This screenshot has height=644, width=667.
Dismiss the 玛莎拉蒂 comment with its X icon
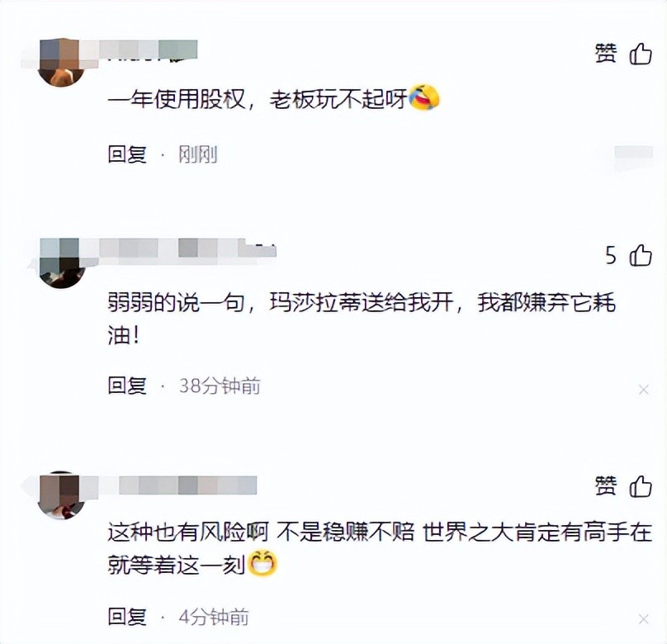(x=644, y=389)
